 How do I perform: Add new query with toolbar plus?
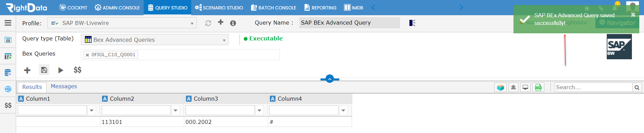pyautogui.click(x=27, y=70)
